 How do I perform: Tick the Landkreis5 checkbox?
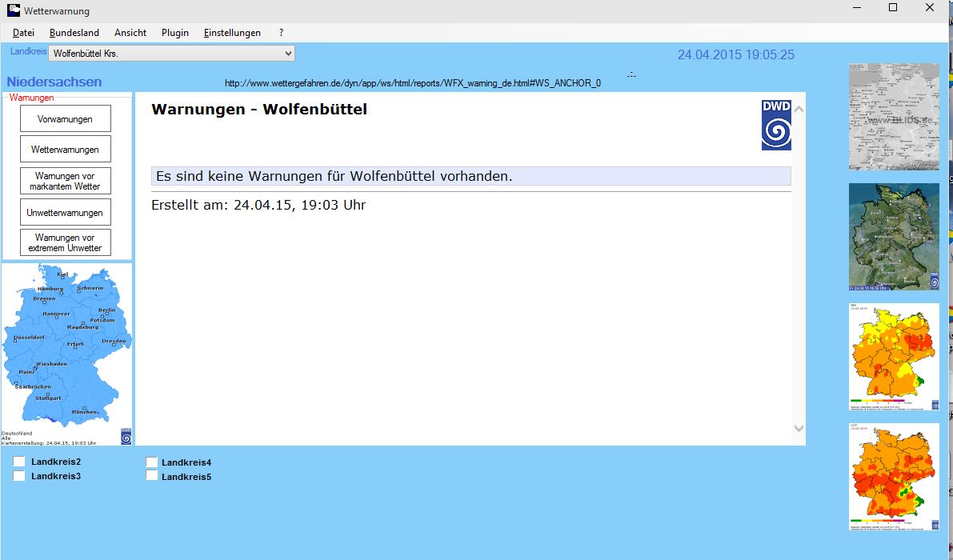(x=152, y=476)
